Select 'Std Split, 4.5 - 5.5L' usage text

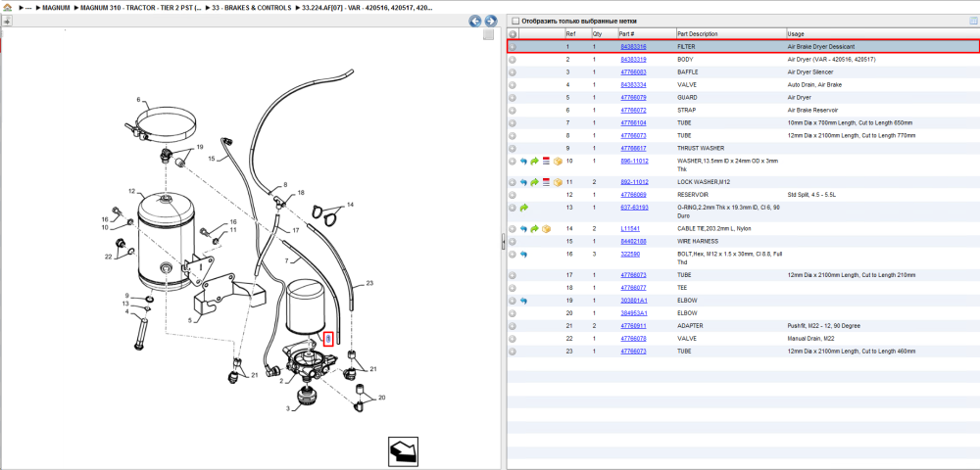pyautogui.click(x=812, y=195)
